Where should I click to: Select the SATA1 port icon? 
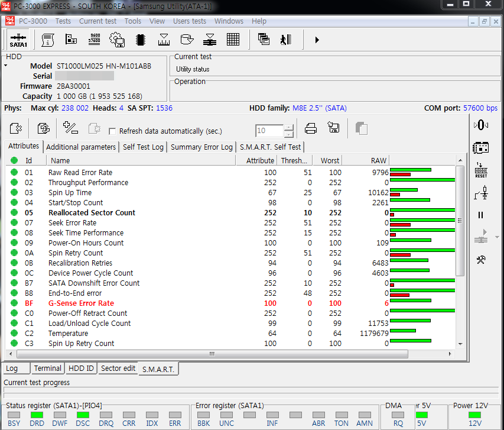(18, 40)
